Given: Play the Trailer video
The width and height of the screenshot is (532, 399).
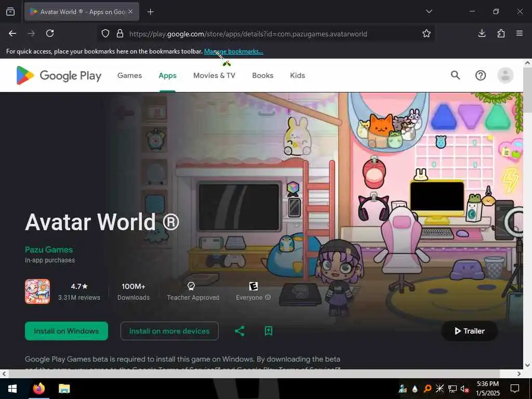Looking at the screenshot, I should click(x=470, y=331).
